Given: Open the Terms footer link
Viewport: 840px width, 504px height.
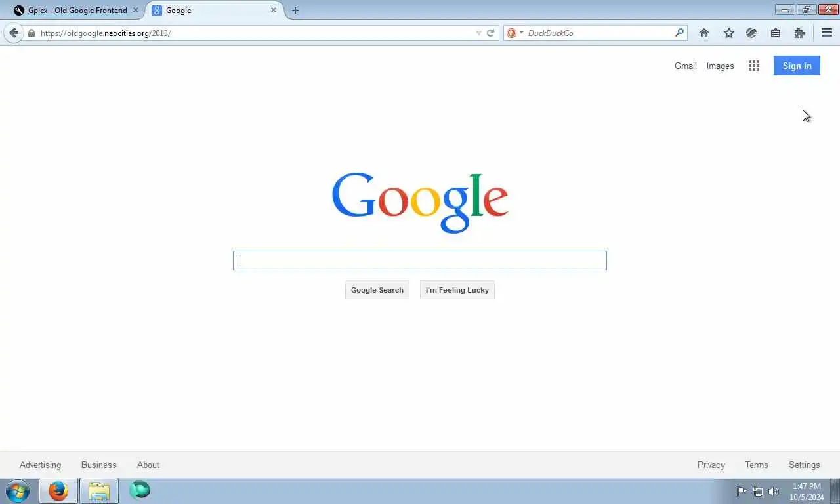Looking at the screenshot, I should click(757, 465).
